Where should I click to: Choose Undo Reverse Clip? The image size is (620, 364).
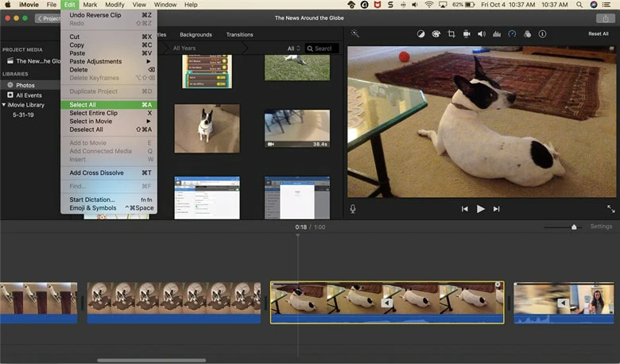coord(109,15)
